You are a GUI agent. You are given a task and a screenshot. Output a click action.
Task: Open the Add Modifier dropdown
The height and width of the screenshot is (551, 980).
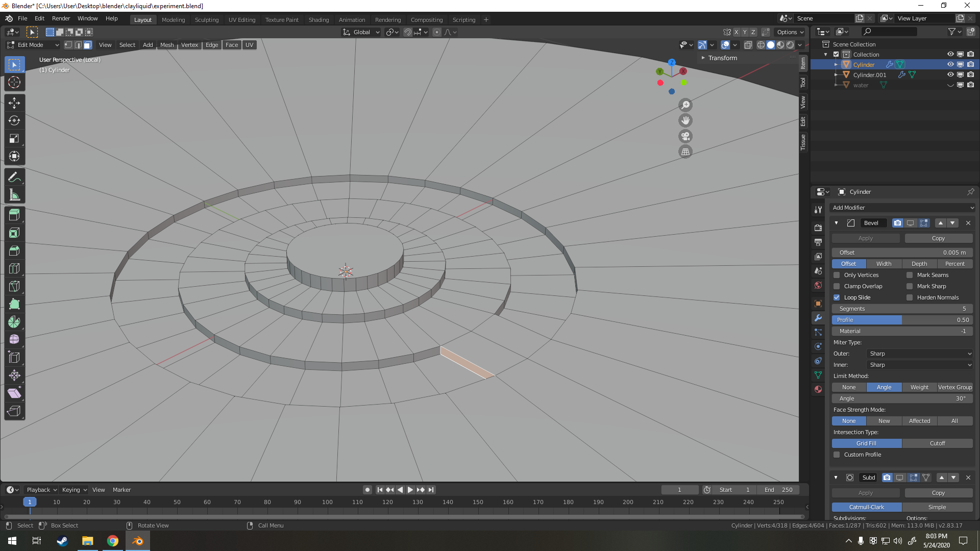coord(902,208)
